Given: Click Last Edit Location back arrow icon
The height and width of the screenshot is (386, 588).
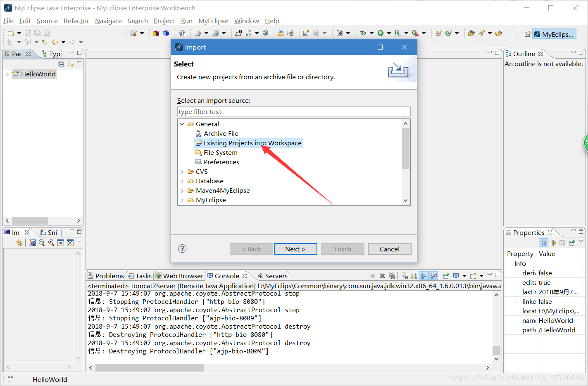Looking at the screenshot, I should coord(45,42).
